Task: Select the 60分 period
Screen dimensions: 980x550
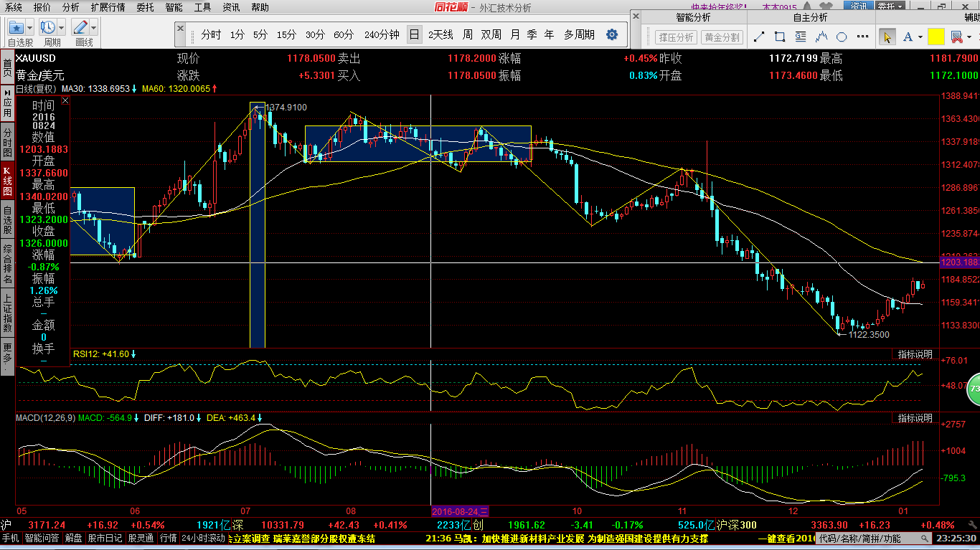Action: pyautogui.click(x=344, y=34)
